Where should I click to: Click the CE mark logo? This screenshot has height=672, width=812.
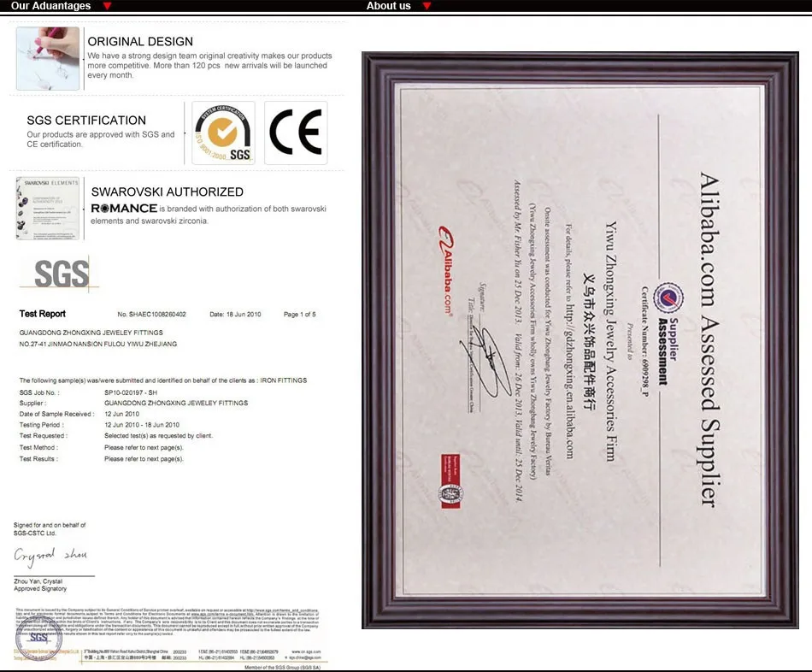pyautogui.click(x=296, y=133)
